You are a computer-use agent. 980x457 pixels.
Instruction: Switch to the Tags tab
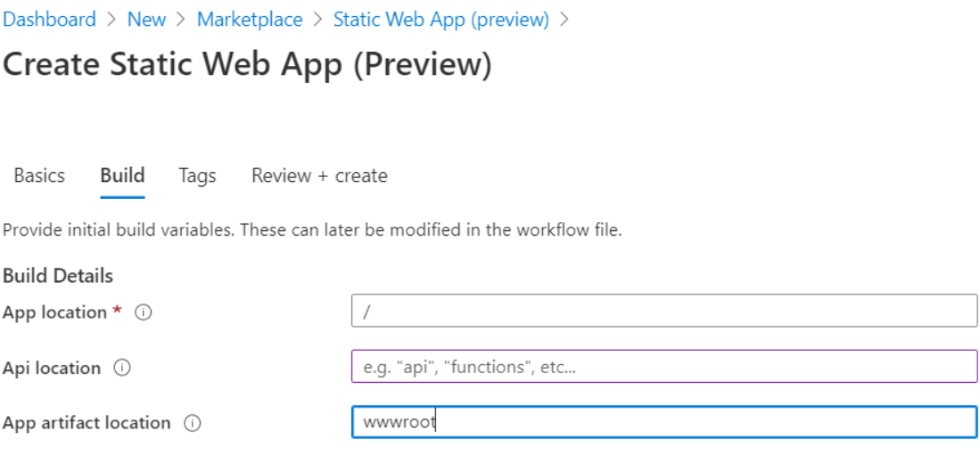[197, 176]
